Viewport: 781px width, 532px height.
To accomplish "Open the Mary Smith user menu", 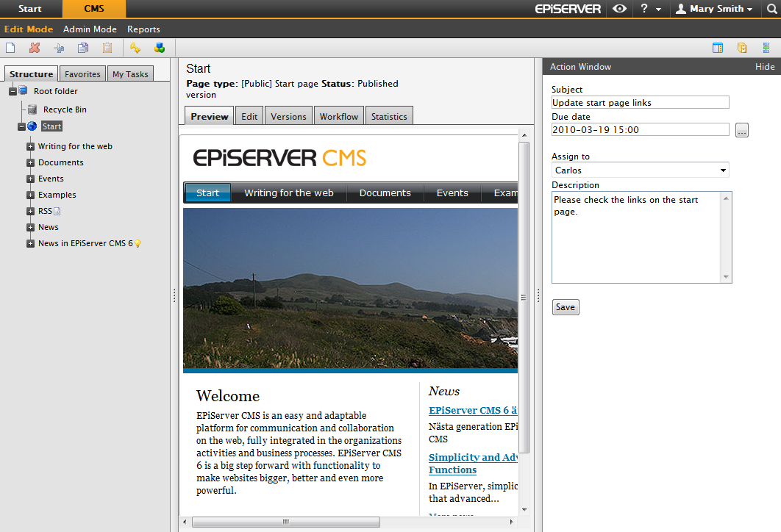I will (x=714, y=9).
